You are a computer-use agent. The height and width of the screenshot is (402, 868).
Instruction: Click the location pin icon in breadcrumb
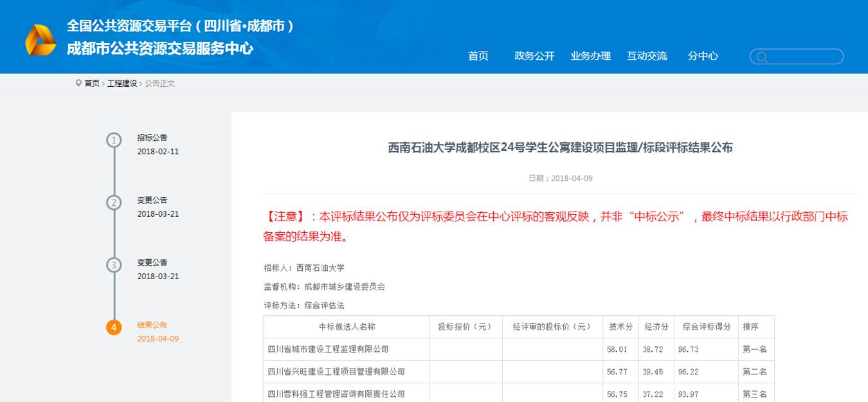(x=78, y=83)
